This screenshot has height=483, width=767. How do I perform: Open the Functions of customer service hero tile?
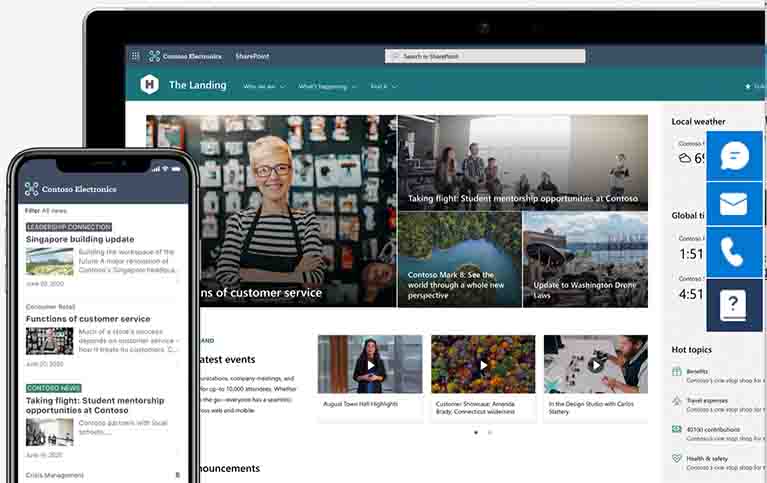point(271,211)
